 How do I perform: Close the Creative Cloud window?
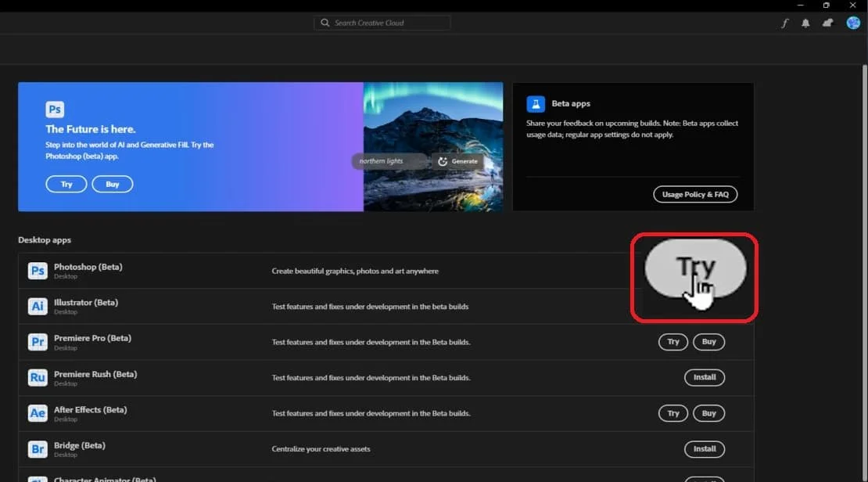[x=852, y=5]
